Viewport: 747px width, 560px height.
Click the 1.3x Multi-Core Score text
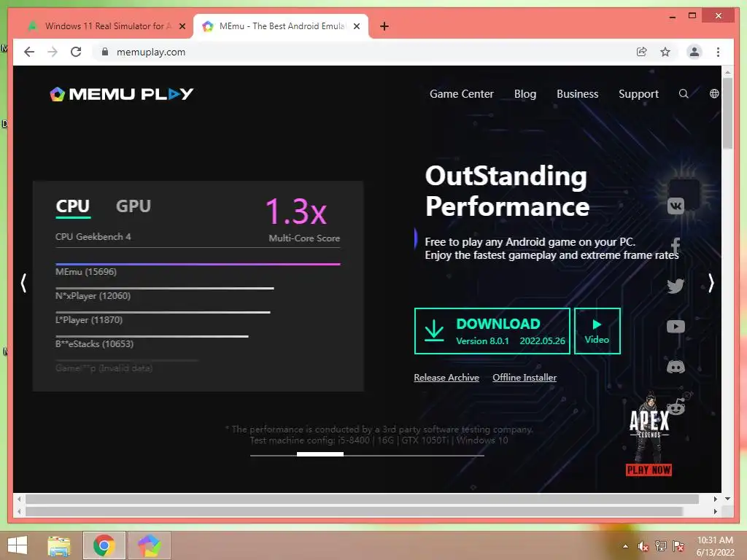tap(302, 219)
